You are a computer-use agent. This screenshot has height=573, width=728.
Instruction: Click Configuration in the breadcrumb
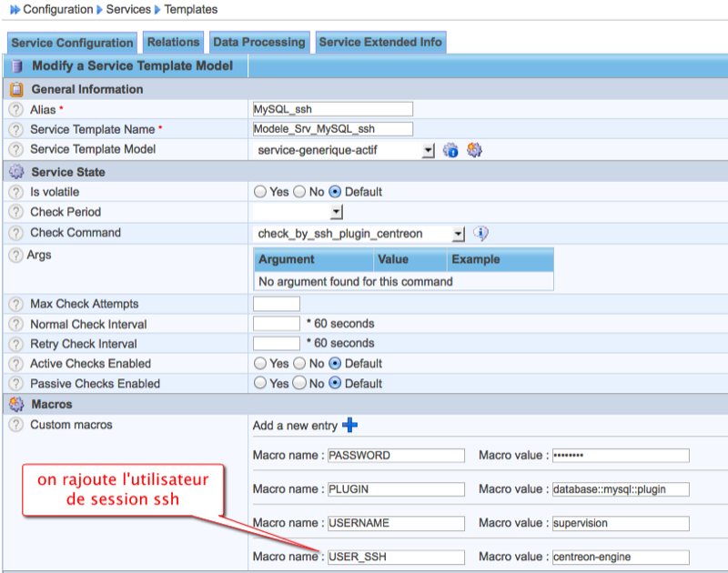point(57,9)
